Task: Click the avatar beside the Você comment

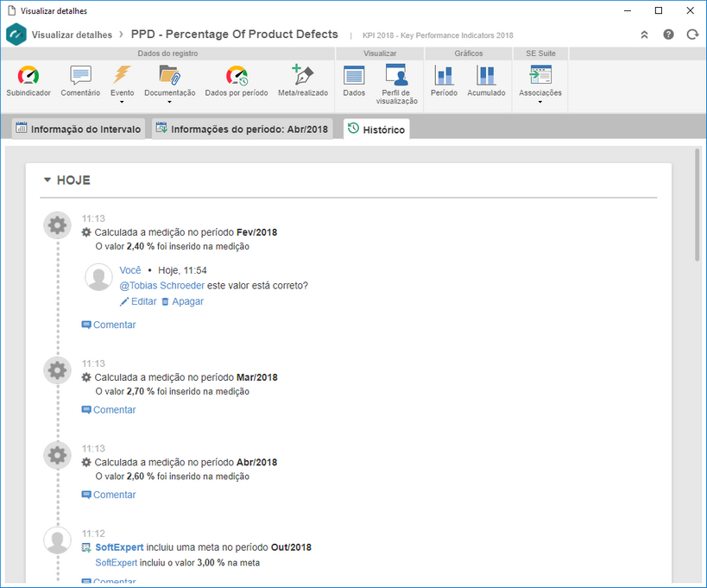Action: pyautogui.click(x=98, y=277)
